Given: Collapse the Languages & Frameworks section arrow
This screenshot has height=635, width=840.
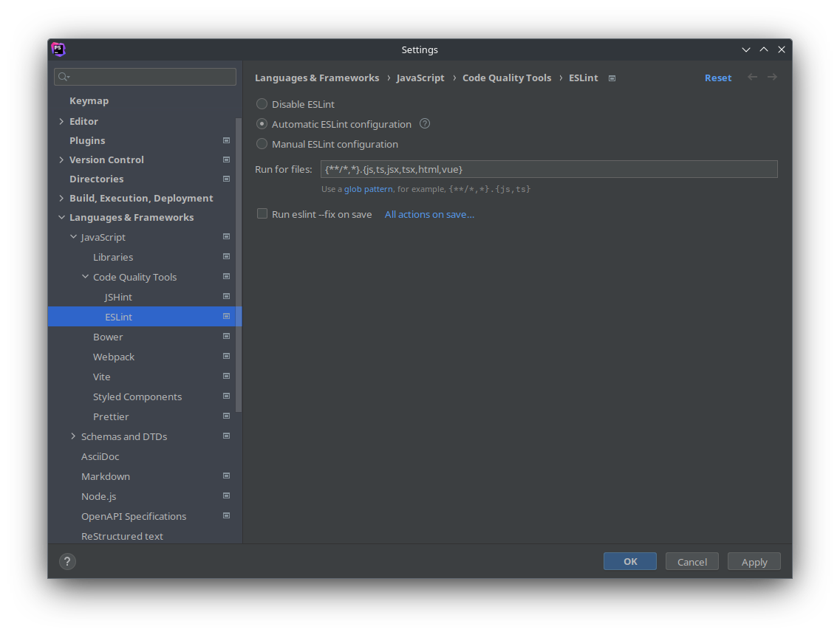Looking at the screenshot, I should [x=61, y=217].
